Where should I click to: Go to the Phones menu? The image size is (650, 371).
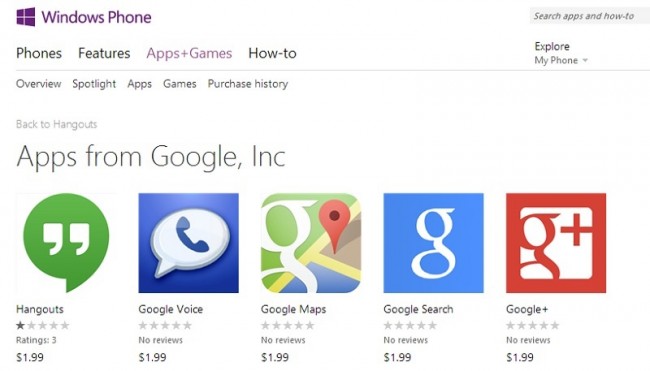[x=39, y=53]
